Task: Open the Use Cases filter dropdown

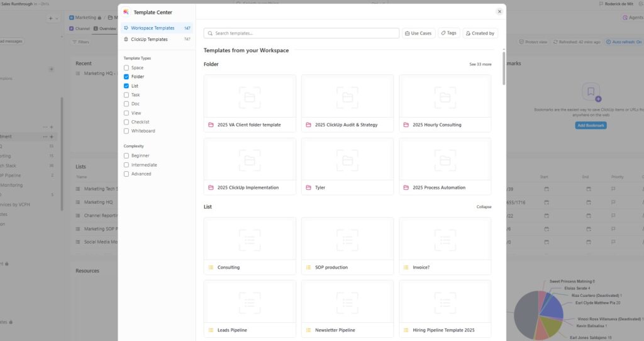Action: pos(418,33)
